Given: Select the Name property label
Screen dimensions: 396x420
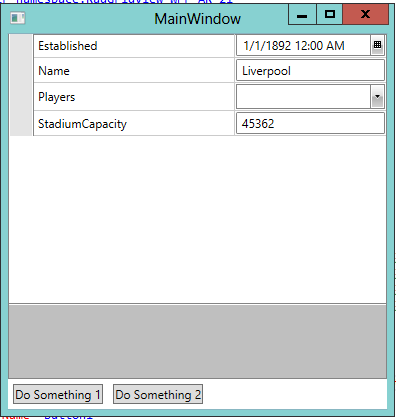Looking at the screenshot, I should click(54, 71).
